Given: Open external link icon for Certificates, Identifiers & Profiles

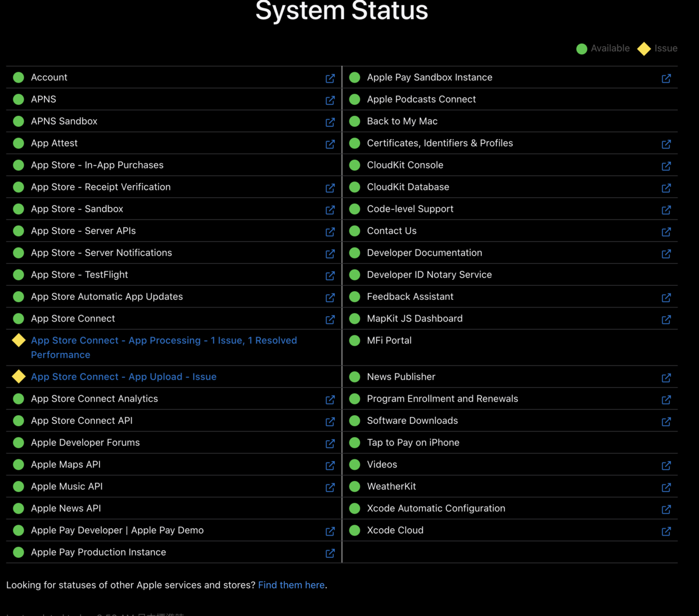Looking at the screenshot, I should click(x=666, y=144).
